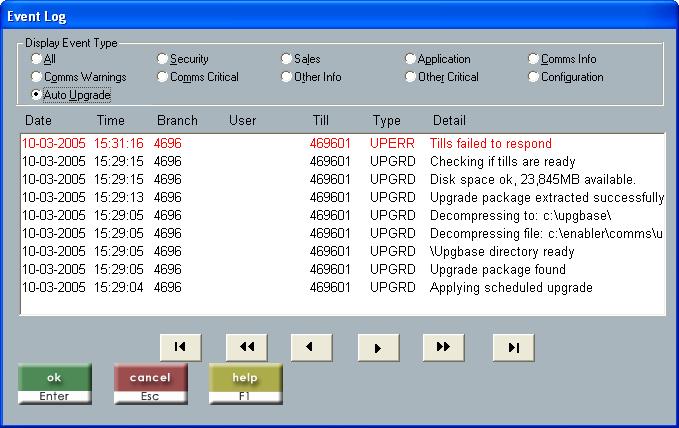Select 'Checking if tills are ready' row
The height and width of the screenshot is (428, 679).
pyautogui.click(x=343, y=162)
